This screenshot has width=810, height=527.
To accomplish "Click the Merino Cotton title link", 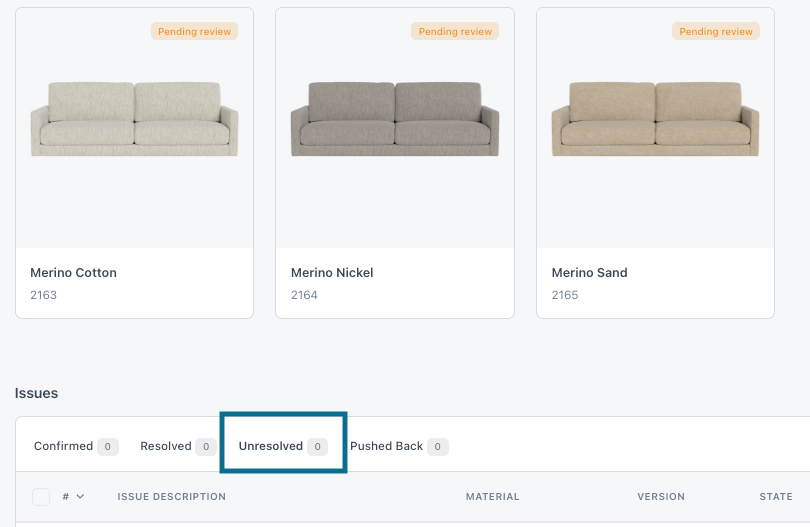I will (73, 273).
